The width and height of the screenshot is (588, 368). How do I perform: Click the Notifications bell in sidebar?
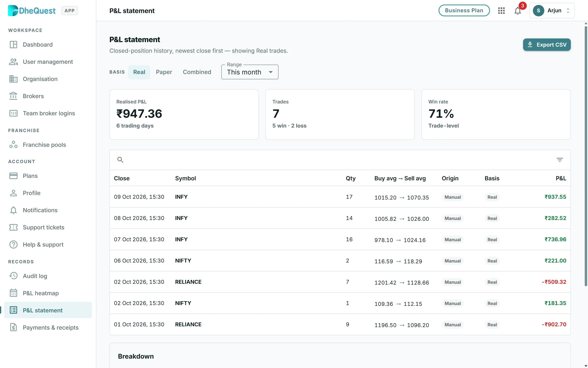click(13, 210)
